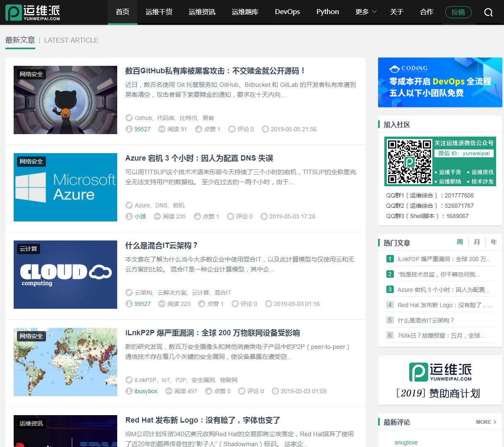Screen dimensions: 504x447
Task: Click comment icon on Azure article
Action: tap(230, 216)
